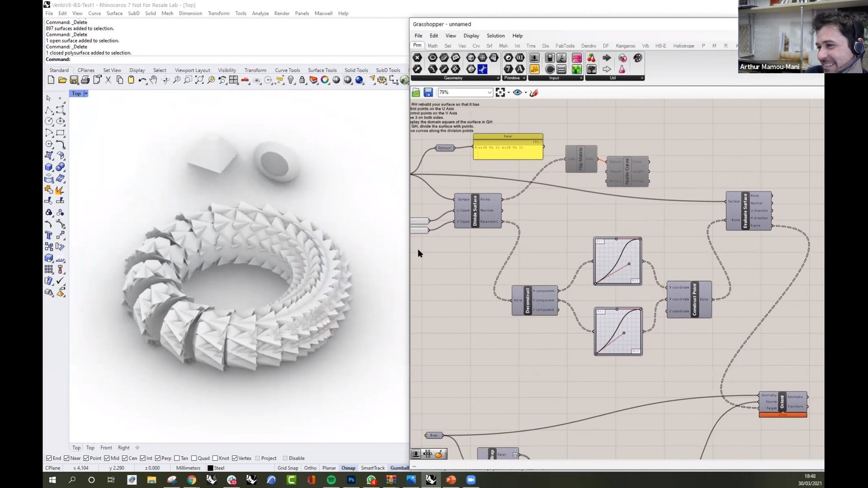The width and height of the screenshot is (868, 488).
Task: Open the Solution menu in Grasshopper
Action: click(495, 36)
